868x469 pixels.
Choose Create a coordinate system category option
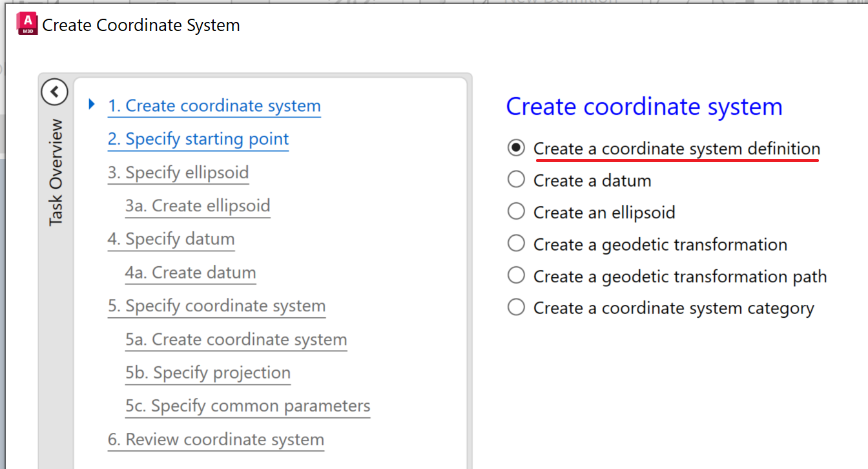tap(516, 307)
